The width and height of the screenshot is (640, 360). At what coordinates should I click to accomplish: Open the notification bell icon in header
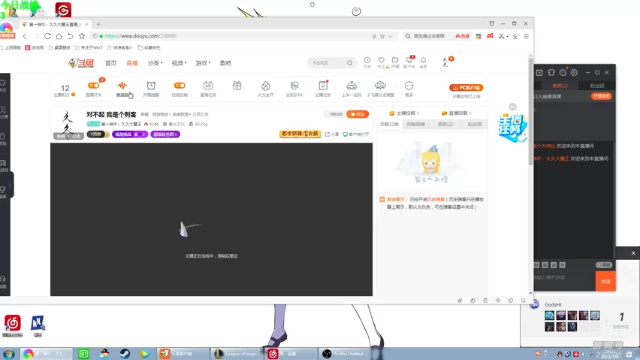click(x=423, y=60)
